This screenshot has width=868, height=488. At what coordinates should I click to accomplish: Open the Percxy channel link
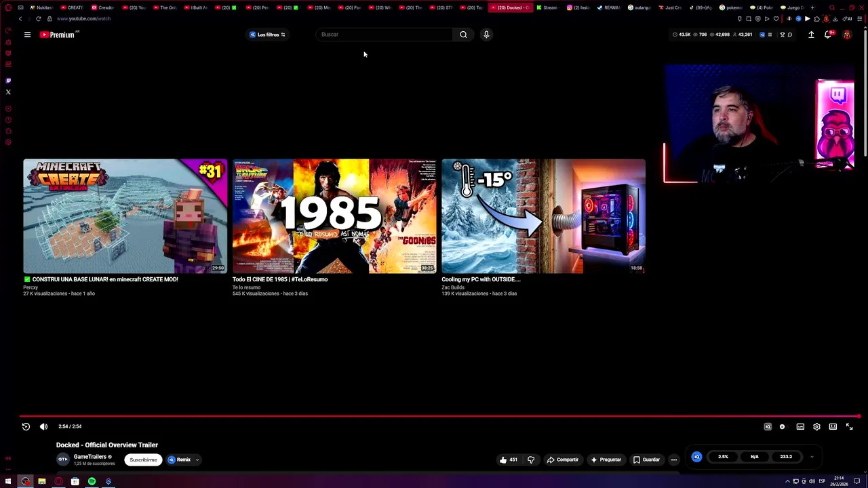tap(31, 287)
